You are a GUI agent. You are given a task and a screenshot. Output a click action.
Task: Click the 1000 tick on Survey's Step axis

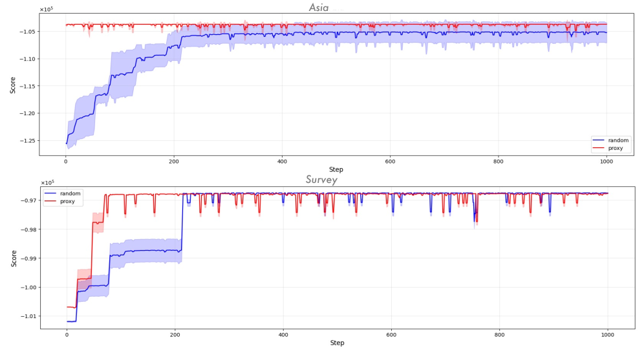click(607, 335)
